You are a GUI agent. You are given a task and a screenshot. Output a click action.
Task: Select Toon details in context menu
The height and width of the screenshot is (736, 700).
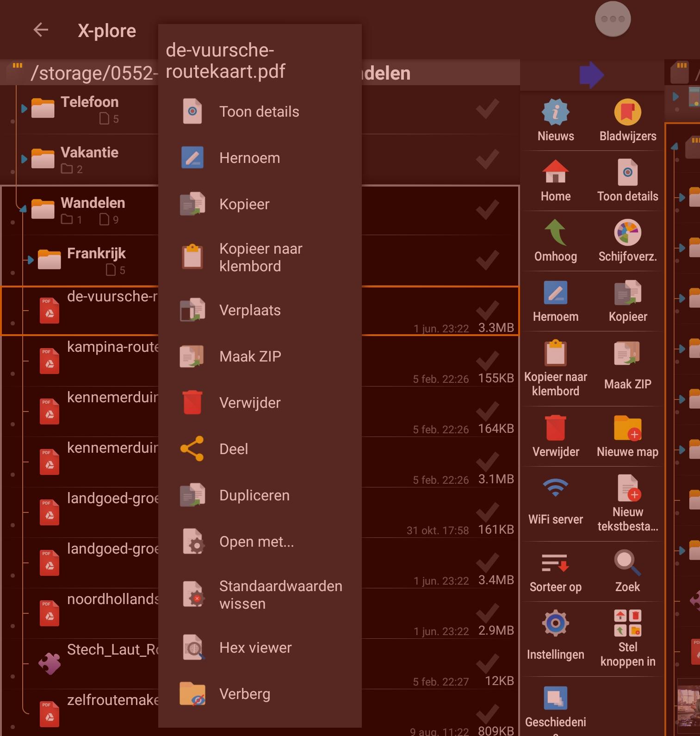tap(260, 112)
